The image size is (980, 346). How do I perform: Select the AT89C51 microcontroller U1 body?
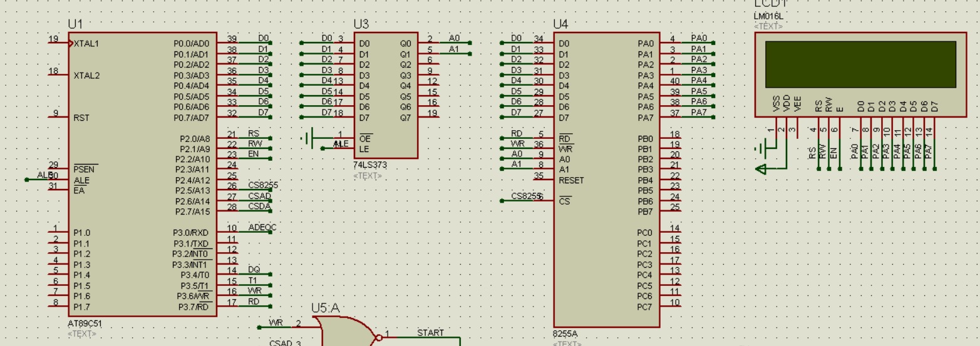(142, 175)
